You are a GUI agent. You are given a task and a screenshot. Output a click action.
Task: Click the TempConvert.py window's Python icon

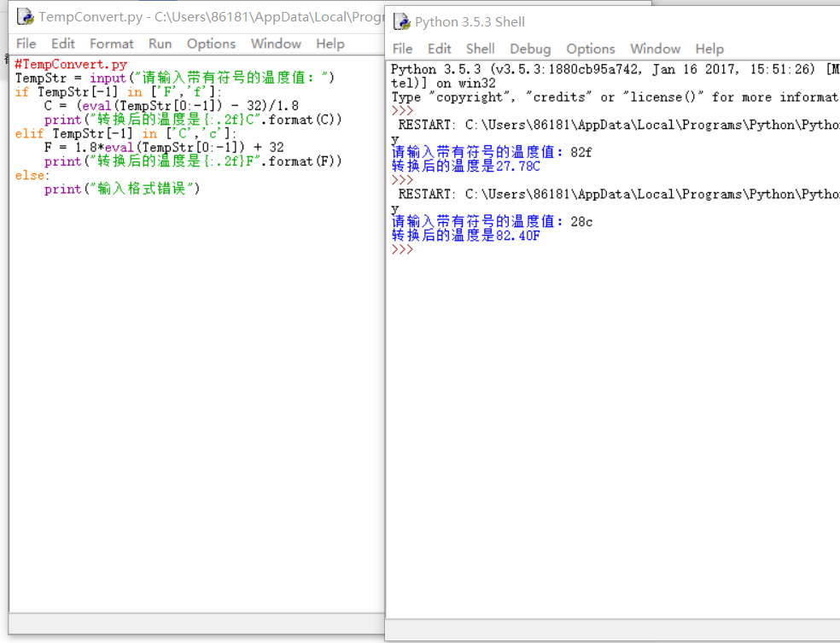click(25, 16)
